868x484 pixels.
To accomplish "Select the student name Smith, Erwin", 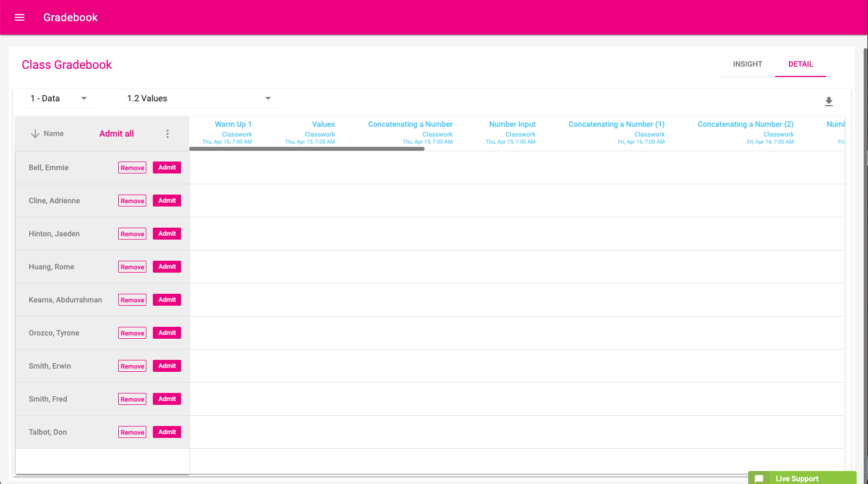I will [50, 366].
